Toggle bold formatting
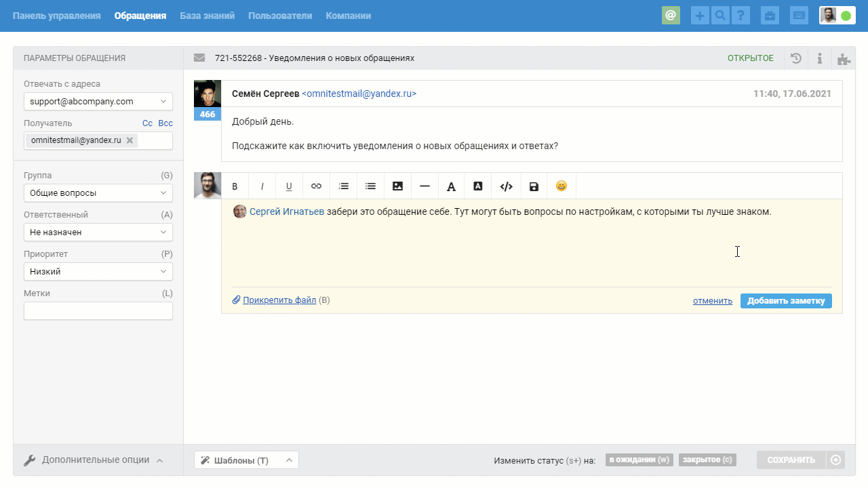 [x=235, y=186]
